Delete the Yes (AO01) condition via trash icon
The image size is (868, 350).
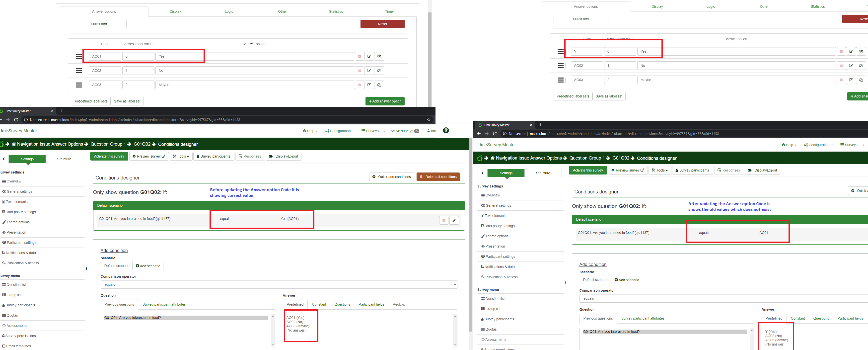pyautogui.click(x=443, y=221)
